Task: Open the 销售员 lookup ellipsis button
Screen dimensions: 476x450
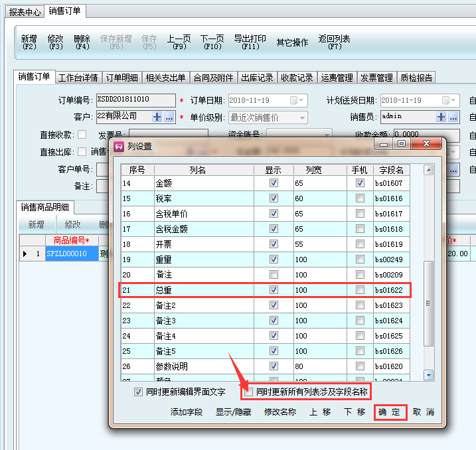Action: click(453, 117)
